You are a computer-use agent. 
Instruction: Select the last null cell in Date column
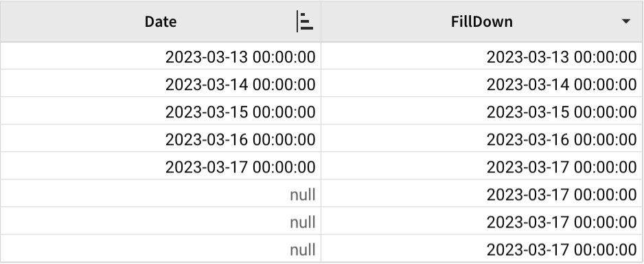pos(161,249)
